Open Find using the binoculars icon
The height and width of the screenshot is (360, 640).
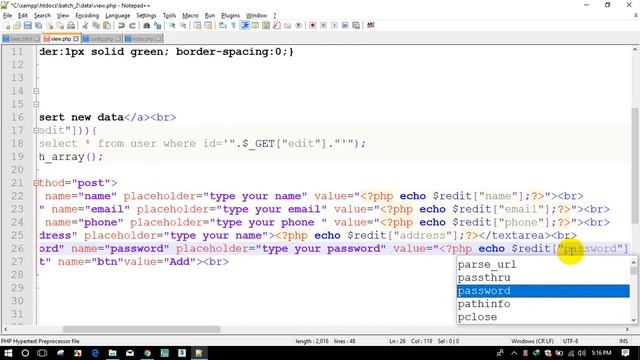pos(147,26)
